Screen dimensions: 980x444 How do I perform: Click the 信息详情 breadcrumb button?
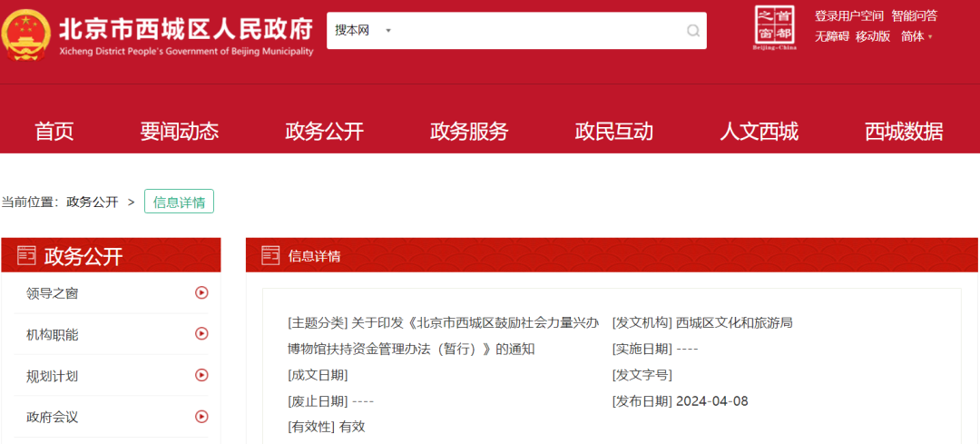point(180,202)
